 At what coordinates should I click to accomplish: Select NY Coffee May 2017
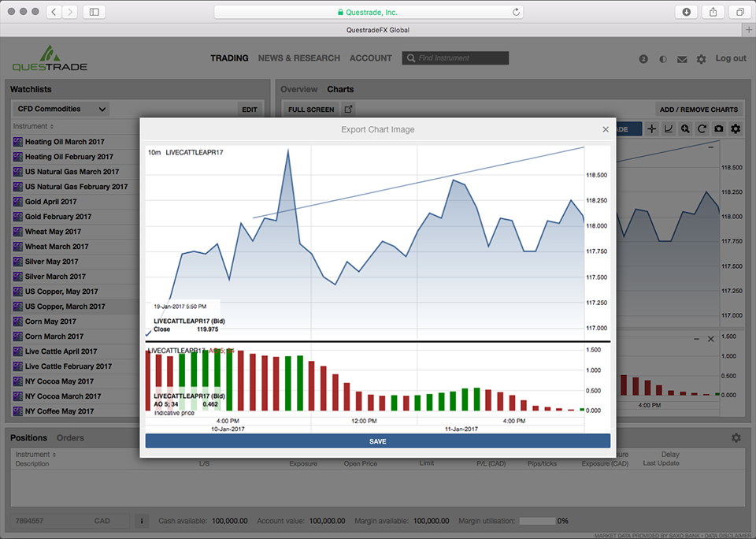point(59,411)
